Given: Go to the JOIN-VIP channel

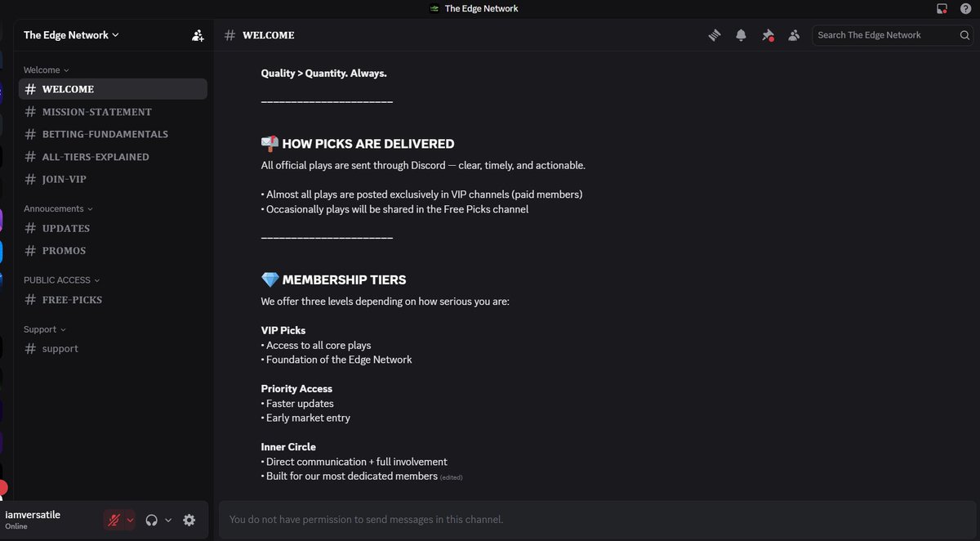Looking at the screenshot, I should tap(113, 179).
